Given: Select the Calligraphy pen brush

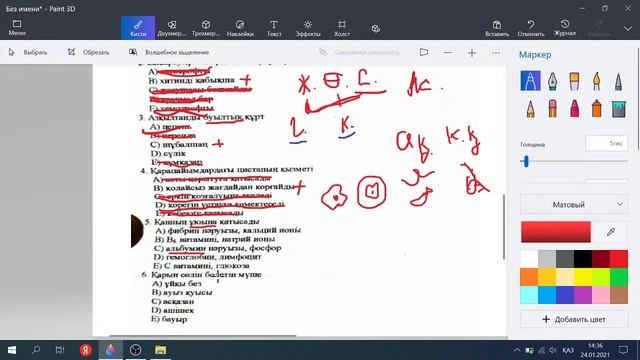Looking at the screenshot, I should coord(552,81).
